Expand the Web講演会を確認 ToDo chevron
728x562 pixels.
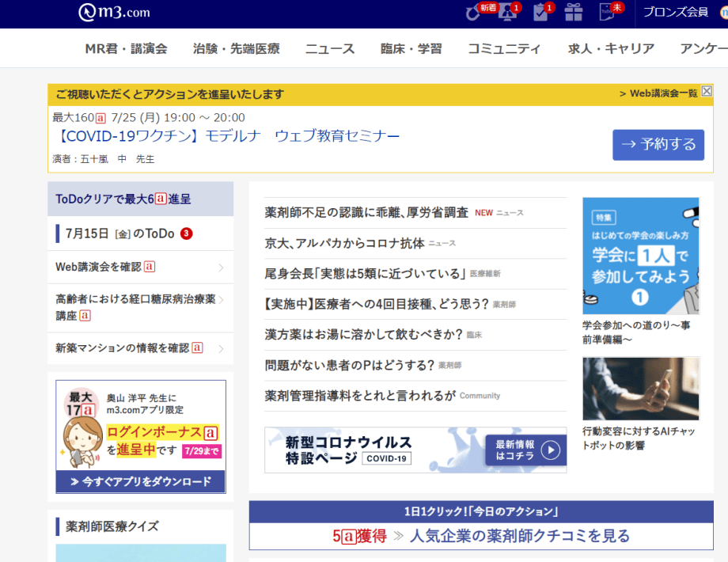(221, 268)
